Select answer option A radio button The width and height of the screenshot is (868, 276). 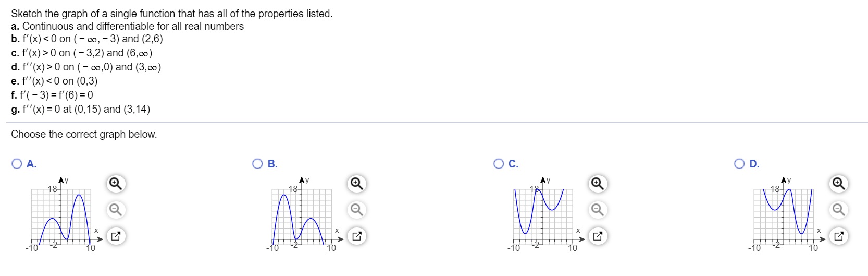point(17,164)
